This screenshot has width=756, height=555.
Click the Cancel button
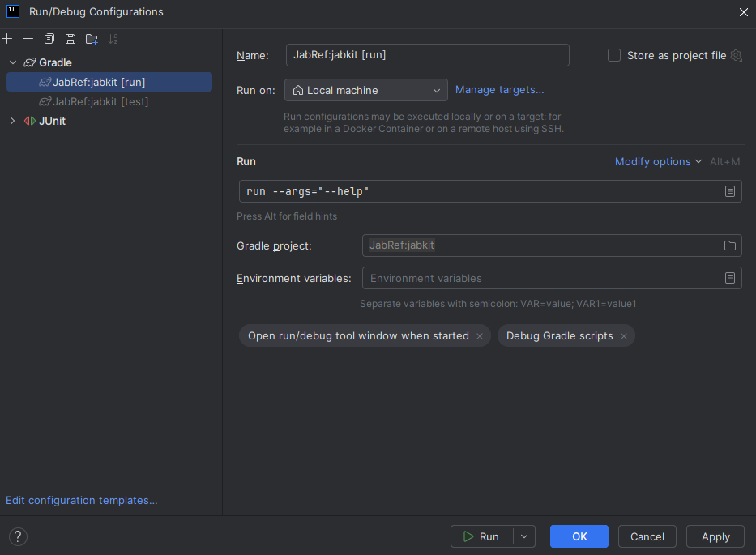pos(647,536)
